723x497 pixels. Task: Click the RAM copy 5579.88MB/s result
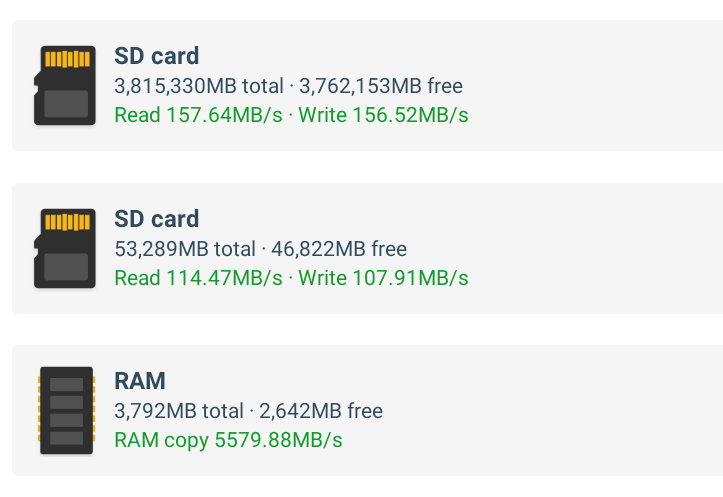point(228,440)
